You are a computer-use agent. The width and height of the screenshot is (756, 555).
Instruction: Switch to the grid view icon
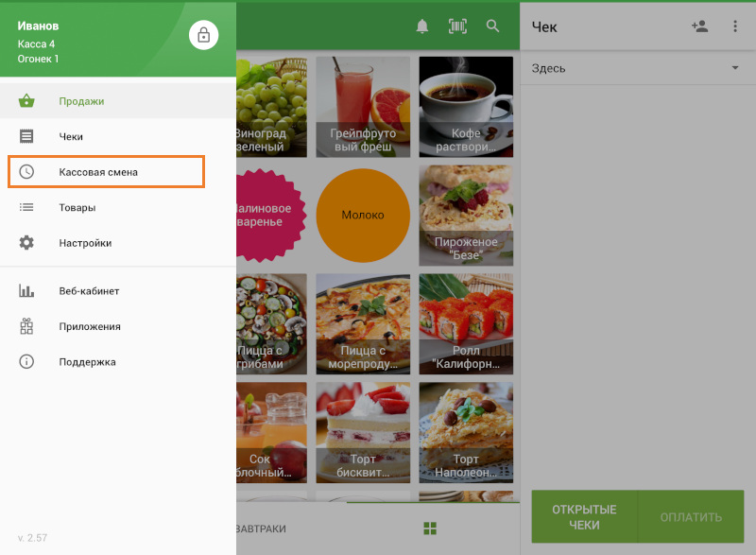tap(431, 529)
